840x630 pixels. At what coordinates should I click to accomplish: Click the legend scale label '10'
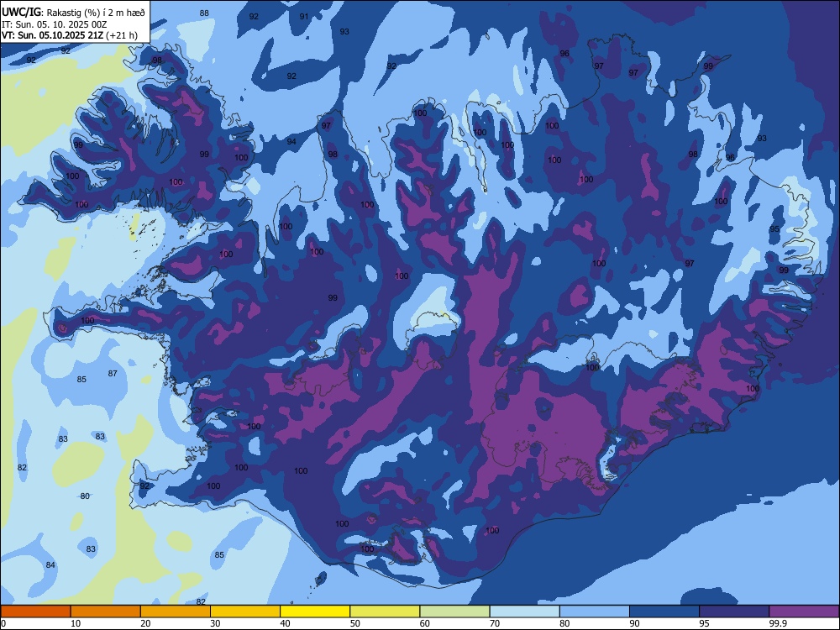76,623
